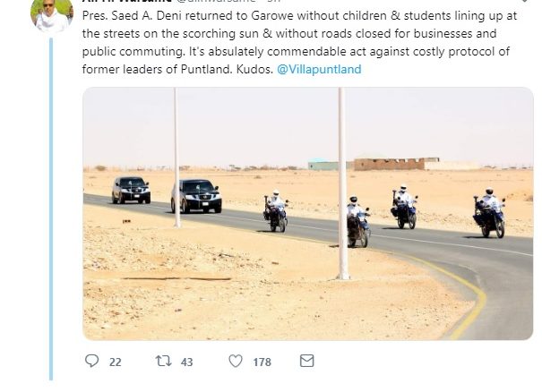Click the tweet text about Garowe
The height and width of the screenshot is (392, 542).
pyautogui.click(x=299, y=42)
